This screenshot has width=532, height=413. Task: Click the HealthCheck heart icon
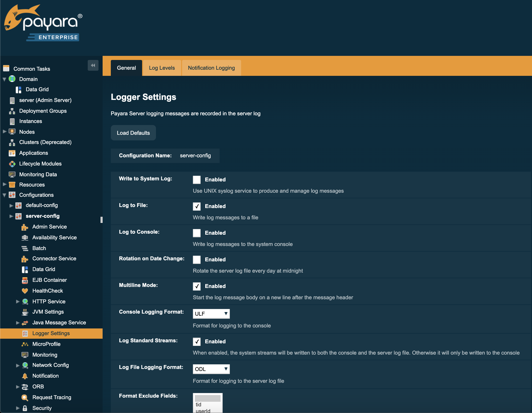click(25, 291)
